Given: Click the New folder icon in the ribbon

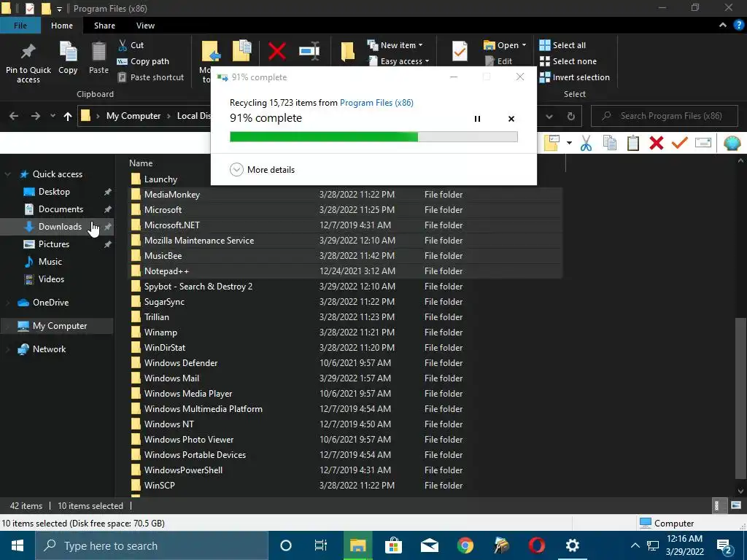Looking at the screenshot, I should pyautogui.click(x=347, y=52).
